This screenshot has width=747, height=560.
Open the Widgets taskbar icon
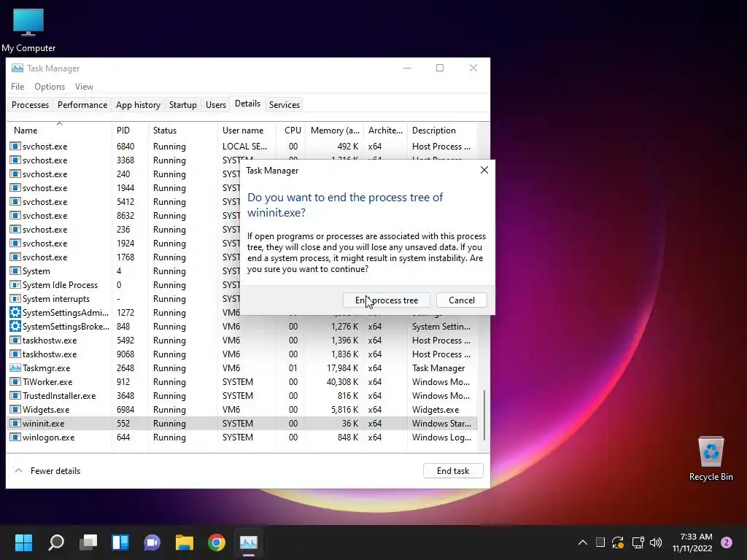click(120, 542)
